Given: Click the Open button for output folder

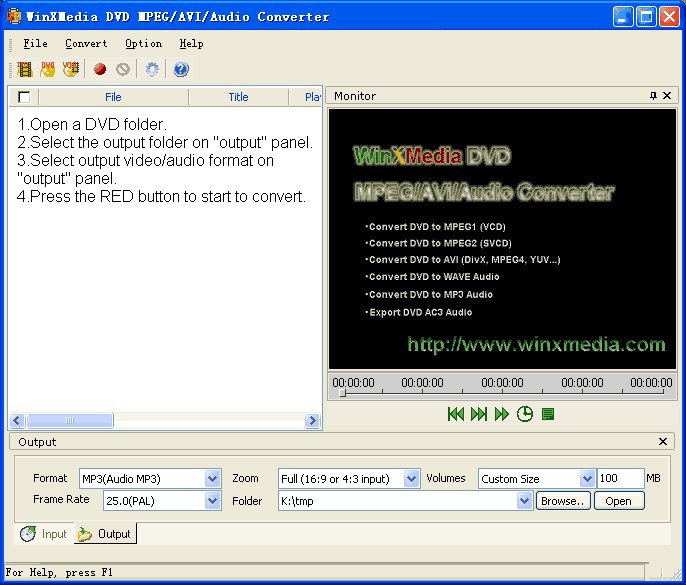Looking at the screenshot, I should [x=619, y=501].
